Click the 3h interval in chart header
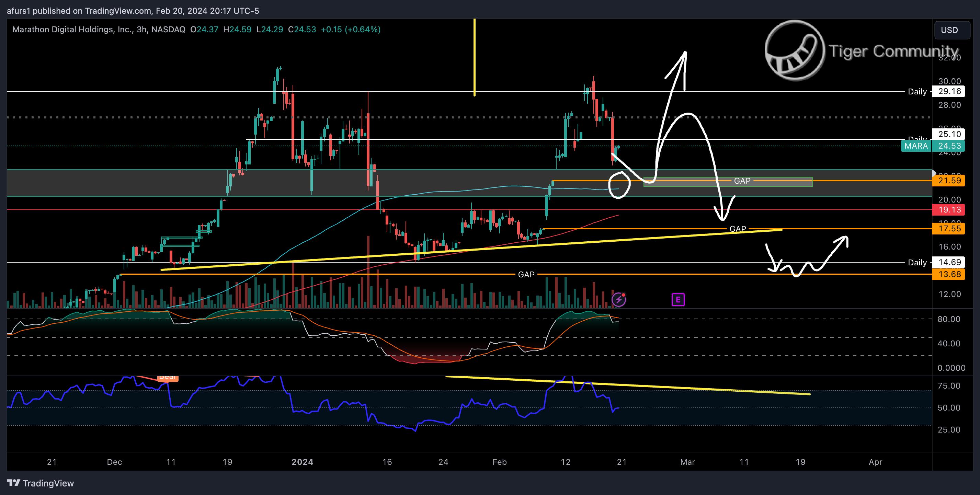Image resolution: width=980 pixels, height=495 pixels. 141,30
